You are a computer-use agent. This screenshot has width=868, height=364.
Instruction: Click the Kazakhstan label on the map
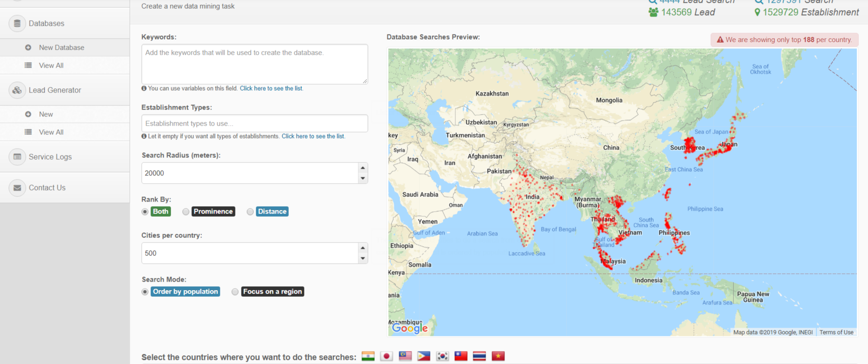tap(492, 93)
